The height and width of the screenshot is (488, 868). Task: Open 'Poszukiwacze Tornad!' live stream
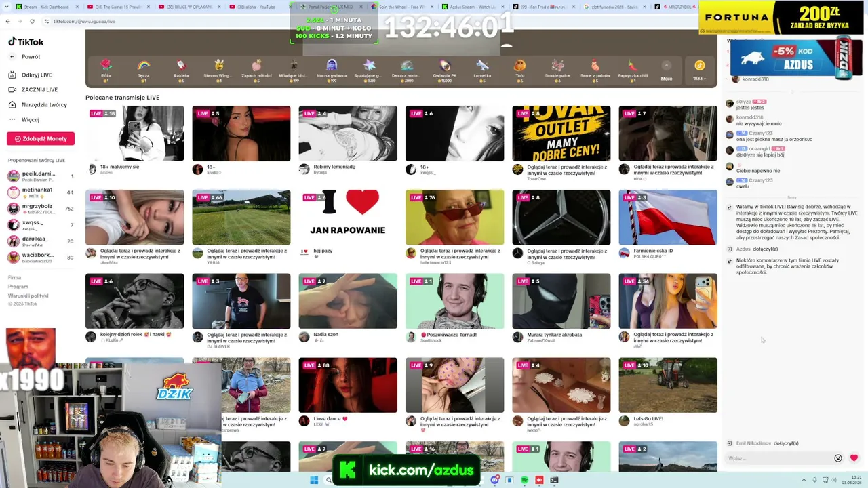click(454, 302)
